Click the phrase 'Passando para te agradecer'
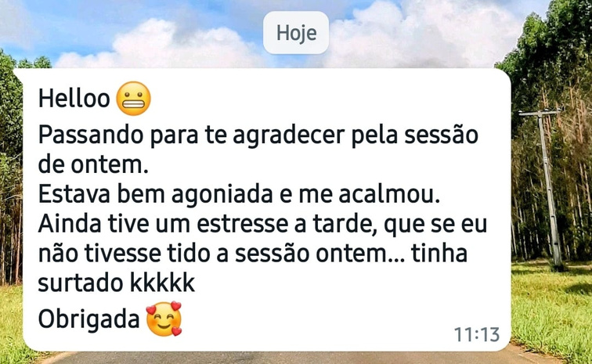 point(192,135)
